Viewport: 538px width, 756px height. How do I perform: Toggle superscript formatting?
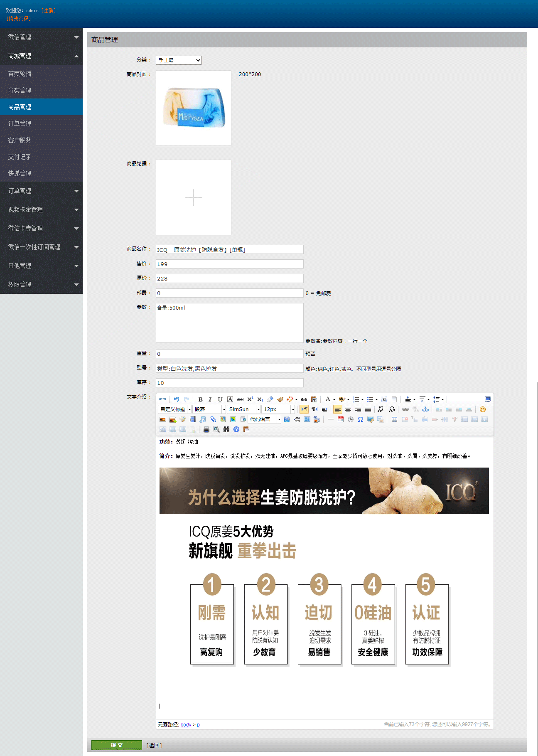[x=250, y=399]
